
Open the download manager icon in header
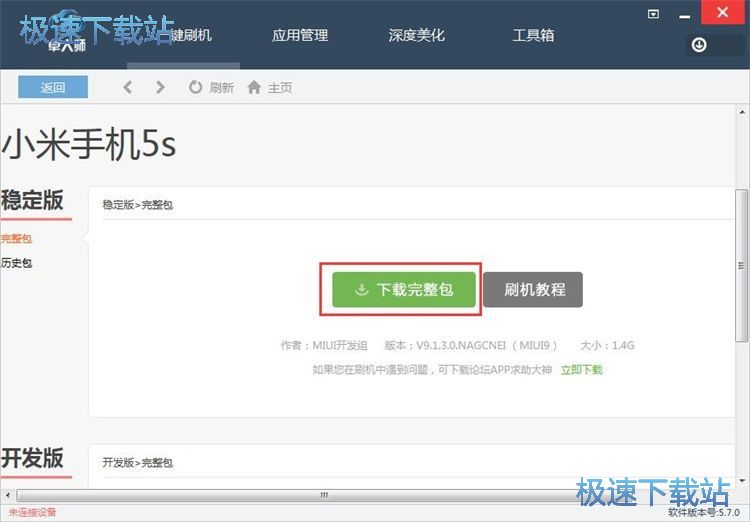coord(699,45)
